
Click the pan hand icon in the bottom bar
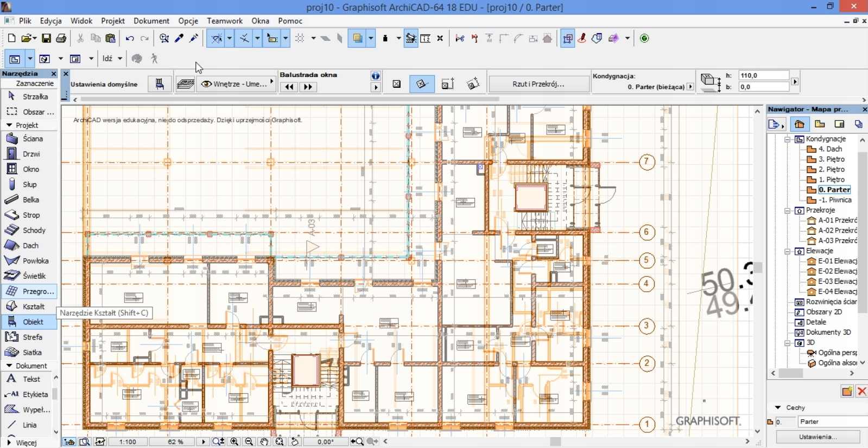[264, 441]
